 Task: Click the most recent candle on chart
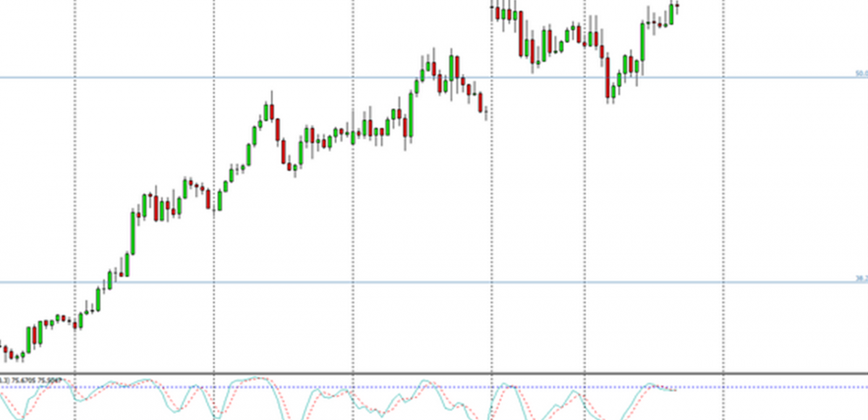click(678, 5)
